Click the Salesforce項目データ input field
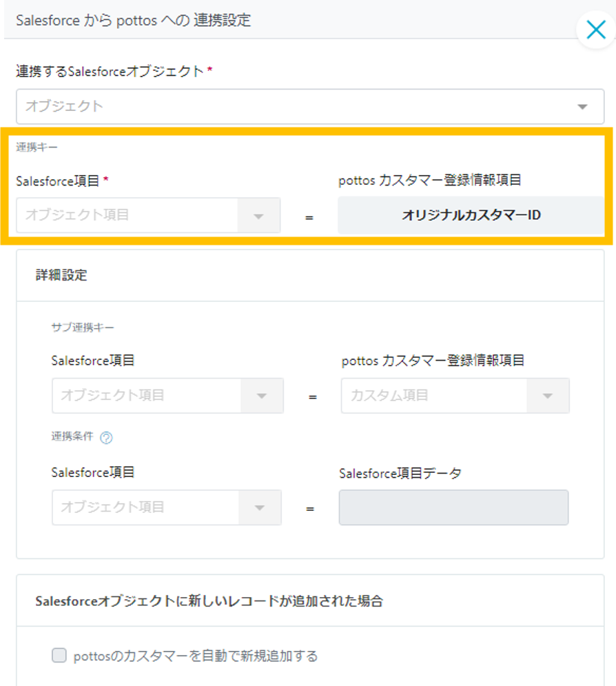This screenshot has height=686, width=616. pos(453,507)
